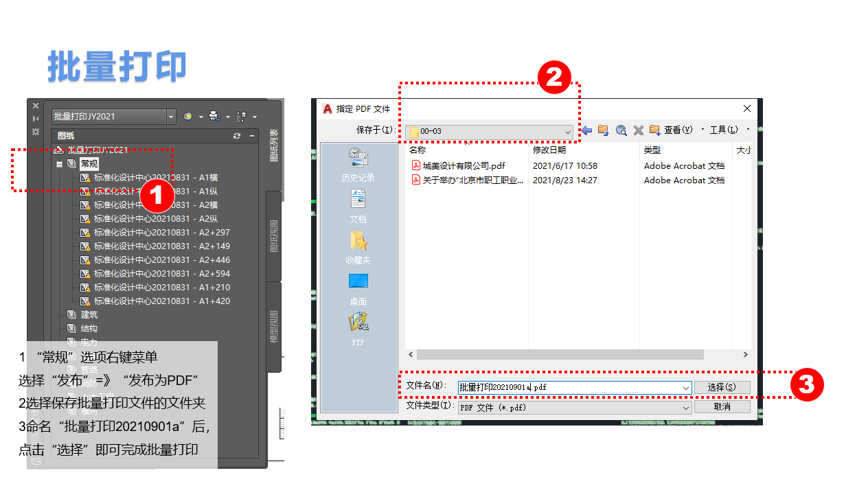
Task: Open 桌面 desktop shortcut in sidebar
Action: point(358,288)
